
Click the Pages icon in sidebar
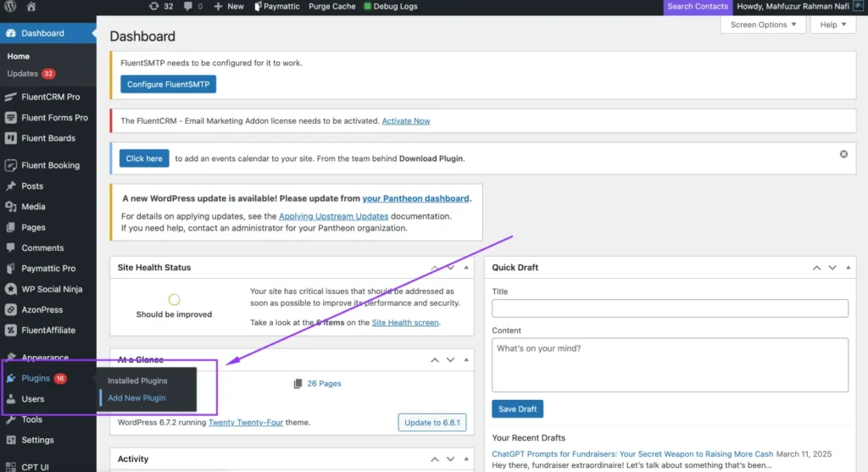[x=10, y=227]
